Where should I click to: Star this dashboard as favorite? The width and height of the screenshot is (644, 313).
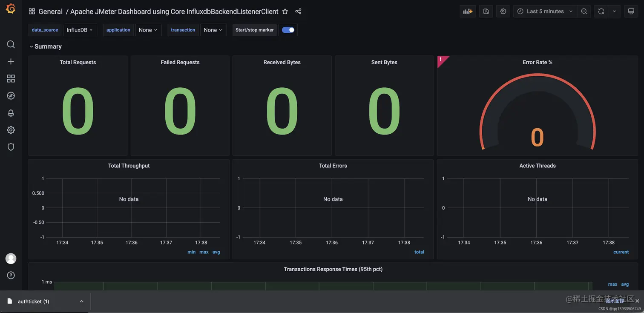point(285,11)
